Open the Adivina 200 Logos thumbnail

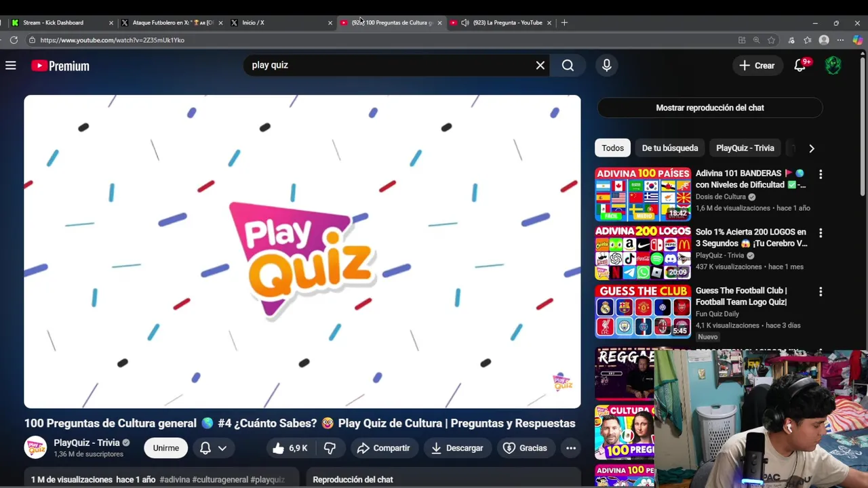click(x=643, y=253)
